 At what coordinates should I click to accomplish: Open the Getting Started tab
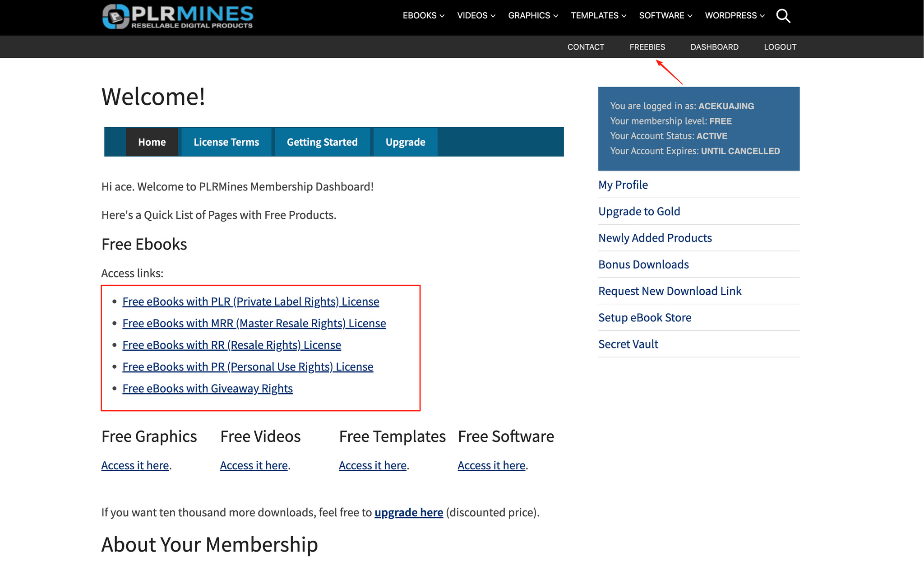pyautogui.click(x=322, y=142)
